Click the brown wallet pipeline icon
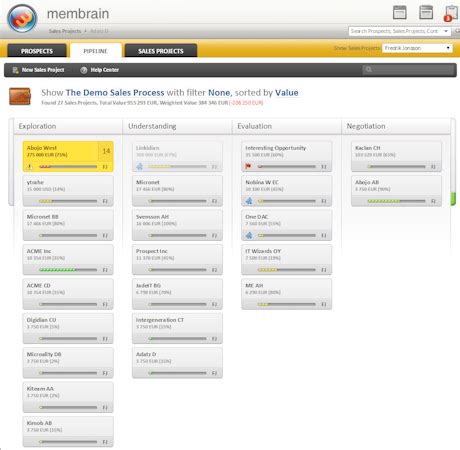 [20, 96]
